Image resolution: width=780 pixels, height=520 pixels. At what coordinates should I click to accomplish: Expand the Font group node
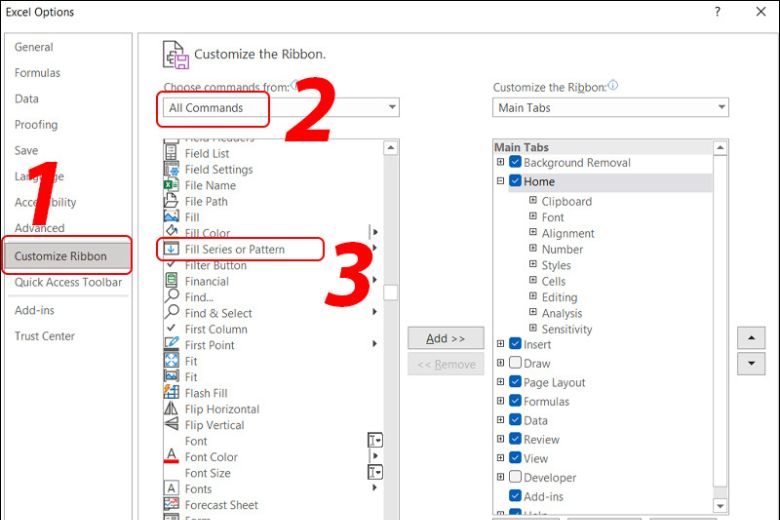click(x=533, y=216)
